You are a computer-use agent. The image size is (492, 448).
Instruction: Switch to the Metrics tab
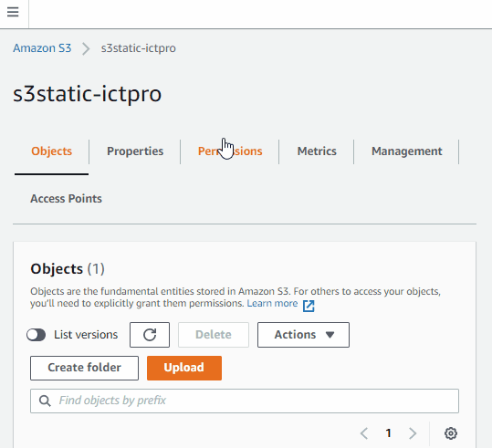[x=317, y=151]
